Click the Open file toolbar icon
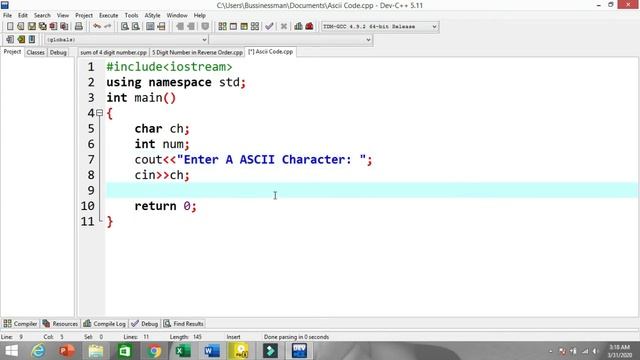This screenshot has width=640, height=360. pos(20,27)
